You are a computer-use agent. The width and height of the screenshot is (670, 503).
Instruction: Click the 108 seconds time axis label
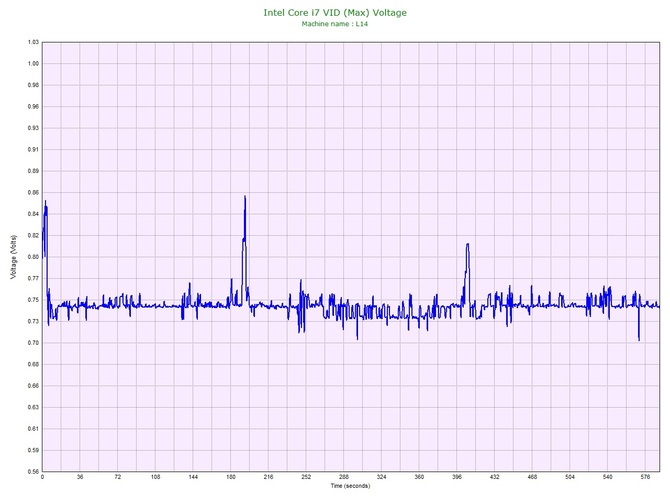(x=156, y=477)
